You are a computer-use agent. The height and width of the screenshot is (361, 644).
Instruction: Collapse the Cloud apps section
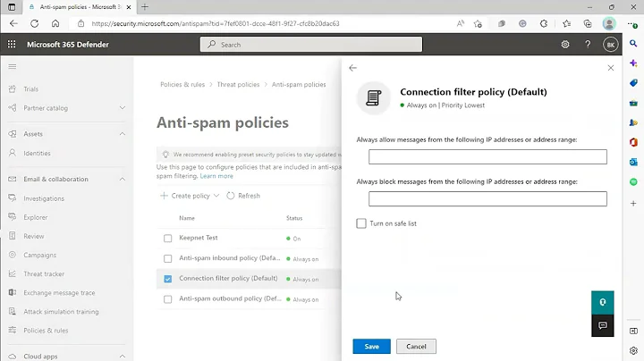pyautogui.click(x=123, y=357)
